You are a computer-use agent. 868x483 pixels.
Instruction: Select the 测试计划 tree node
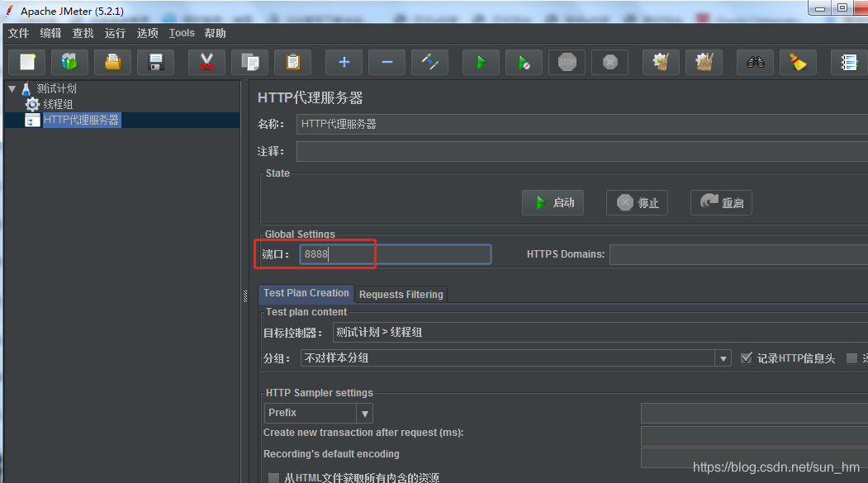(56, 88)
